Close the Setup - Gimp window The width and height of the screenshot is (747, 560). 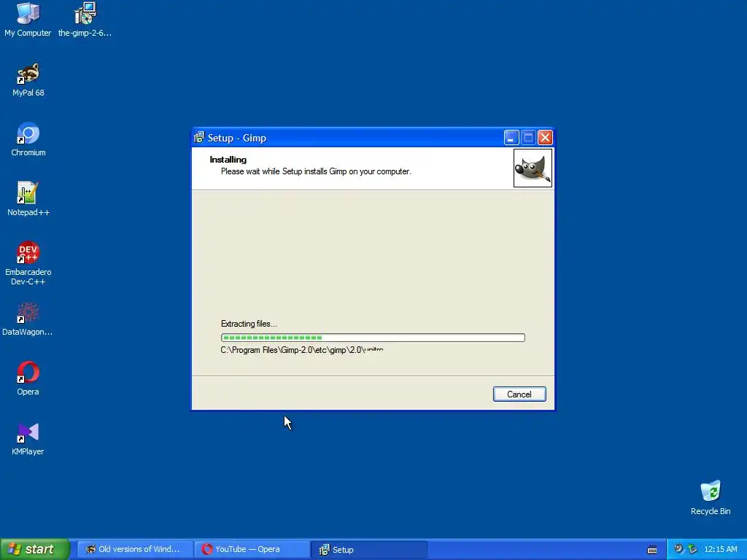pos(545,138)
